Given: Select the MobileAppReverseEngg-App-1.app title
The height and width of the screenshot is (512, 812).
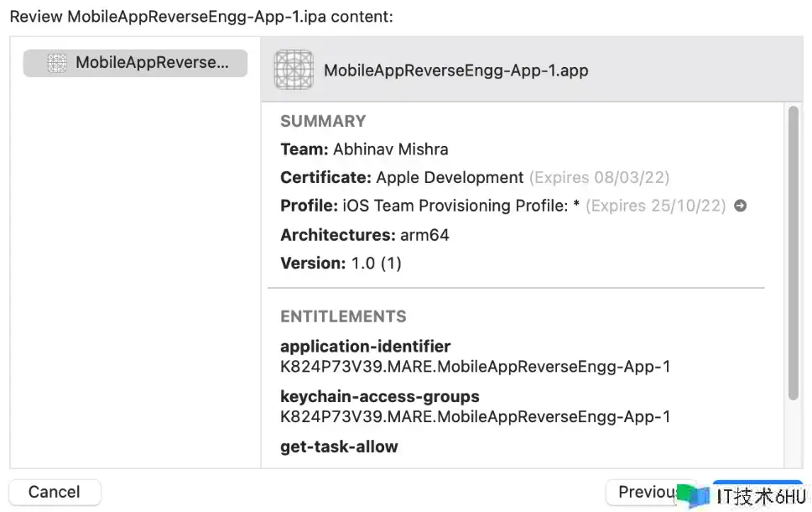Looking at the screenshot, I should (455, 71).
